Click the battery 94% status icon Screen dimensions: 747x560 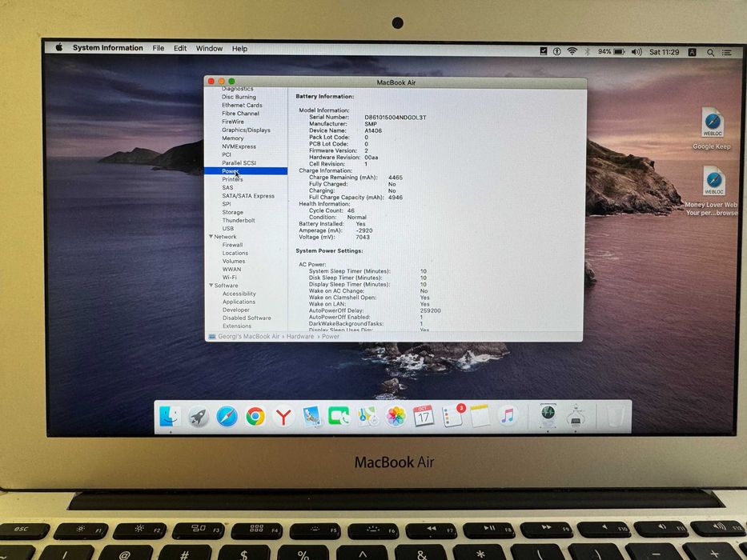tap(611, 51)
